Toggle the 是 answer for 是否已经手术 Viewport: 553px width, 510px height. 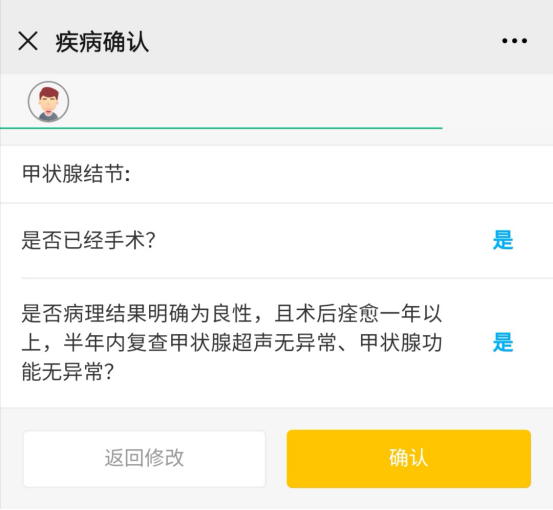[503, 240]
